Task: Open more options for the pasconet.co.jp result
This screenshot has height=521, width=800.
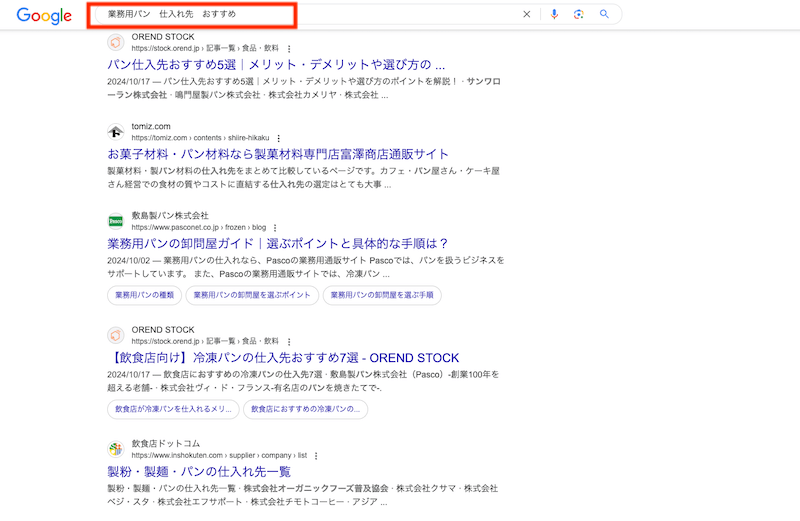Action: (x=275, y=228)
